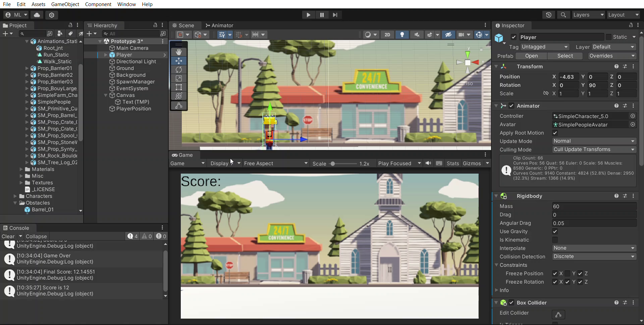The height and width of the screenshot is (325, 644).
Task: Open the Free Aspect dropdown
Action: point(276,163)
